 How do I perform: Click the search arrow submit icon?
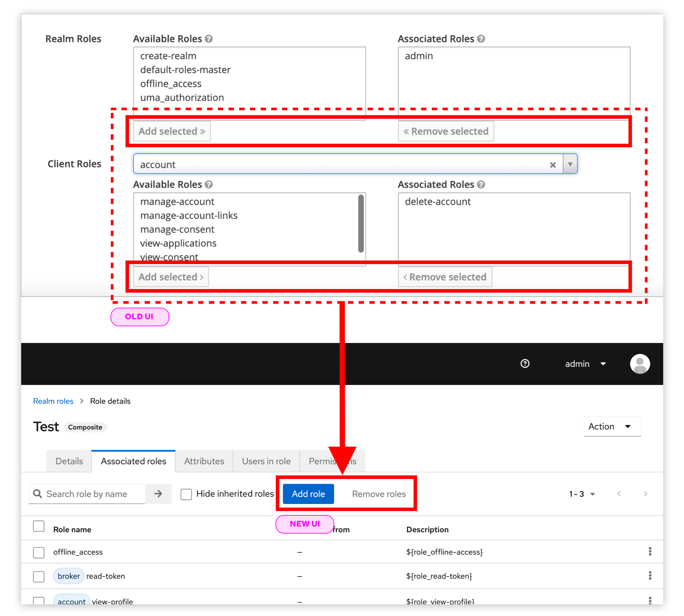(158, 494)
